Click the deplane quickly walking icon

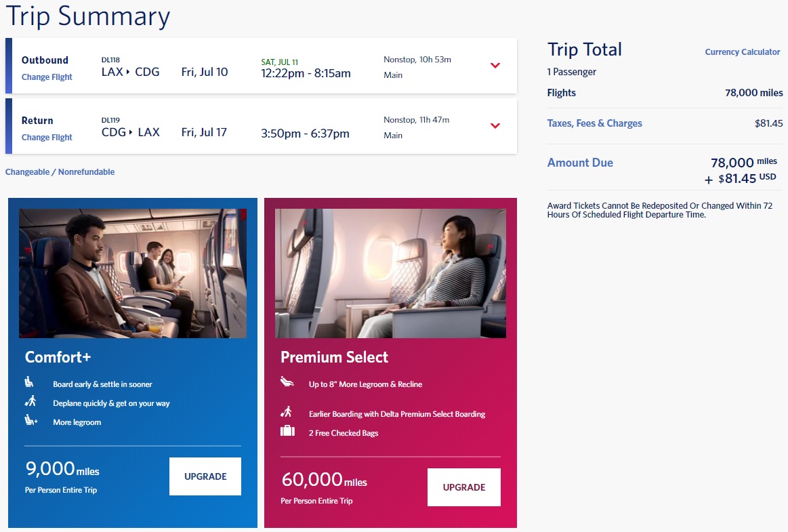click(30, 402)
